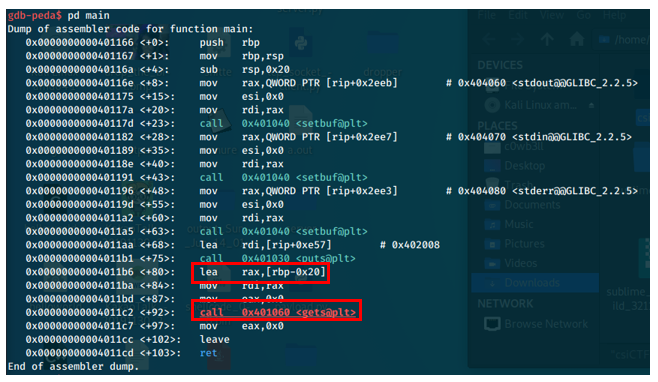Open Videos in the Places sidebar
The image size is (658, 382).
point(521,263)
